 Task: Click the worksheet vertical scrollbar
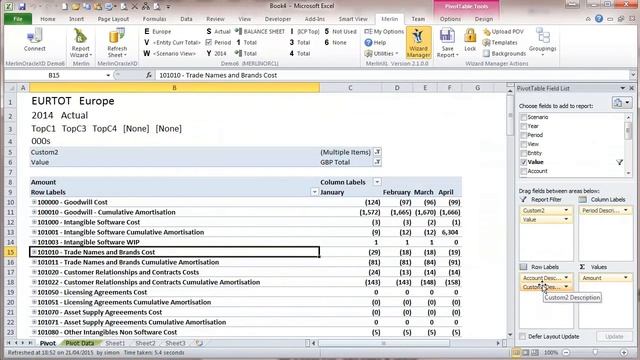pyautogui.click(x=510, y=212)
